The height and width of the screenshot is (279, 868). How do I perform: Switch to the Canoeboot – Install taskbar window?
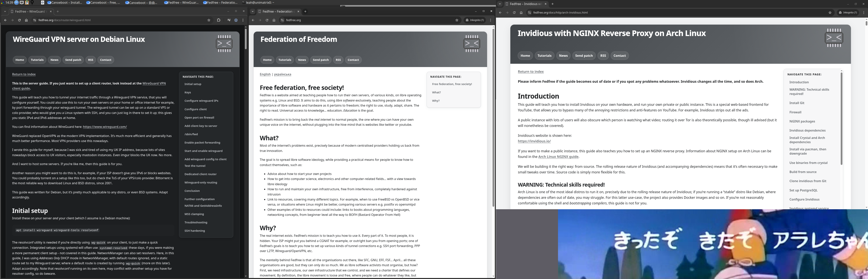coord(64,3)
